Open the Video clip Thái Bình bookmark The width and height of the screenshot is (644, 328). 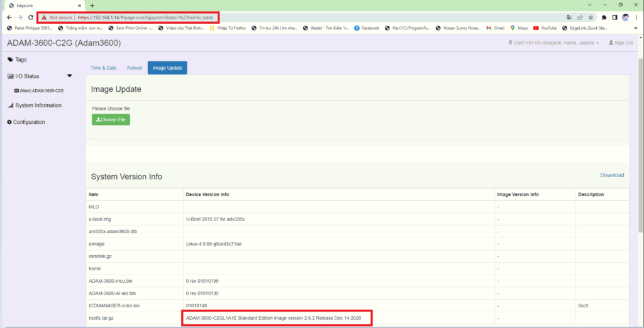181,28
